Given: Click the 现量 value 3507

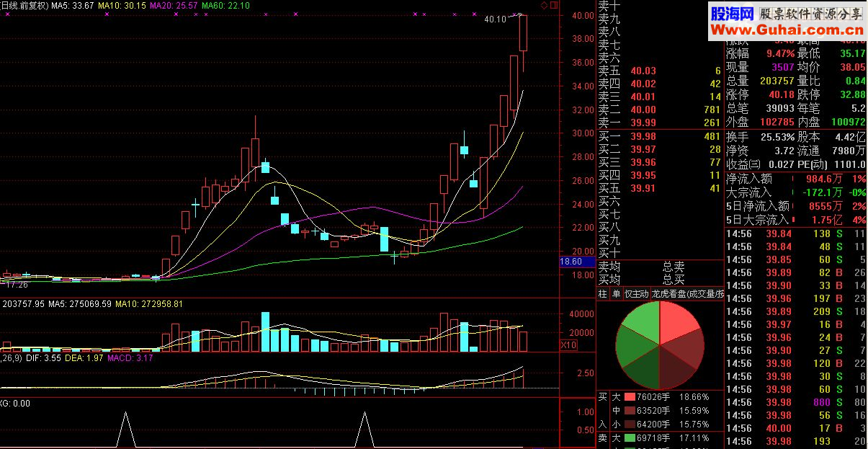Looking at the screenshot, I should pyautogui.click(x=782, y=67).
